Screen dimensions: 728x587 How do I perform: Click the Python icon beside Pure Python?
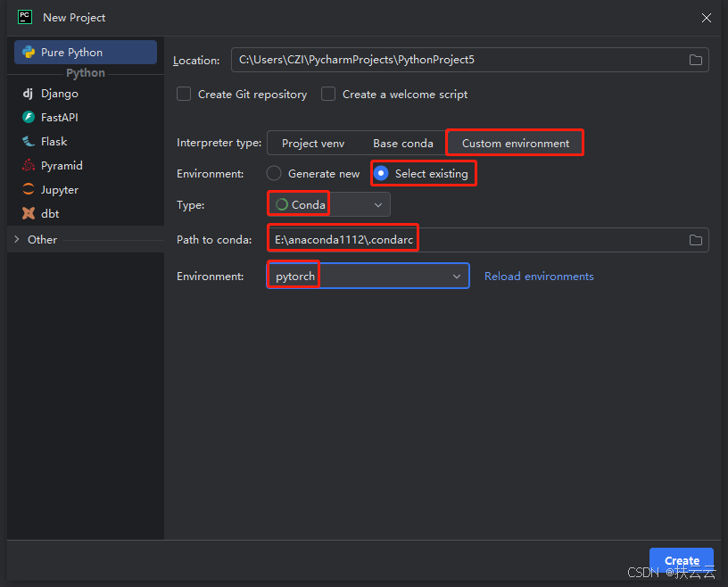click(x=29, y=52)
